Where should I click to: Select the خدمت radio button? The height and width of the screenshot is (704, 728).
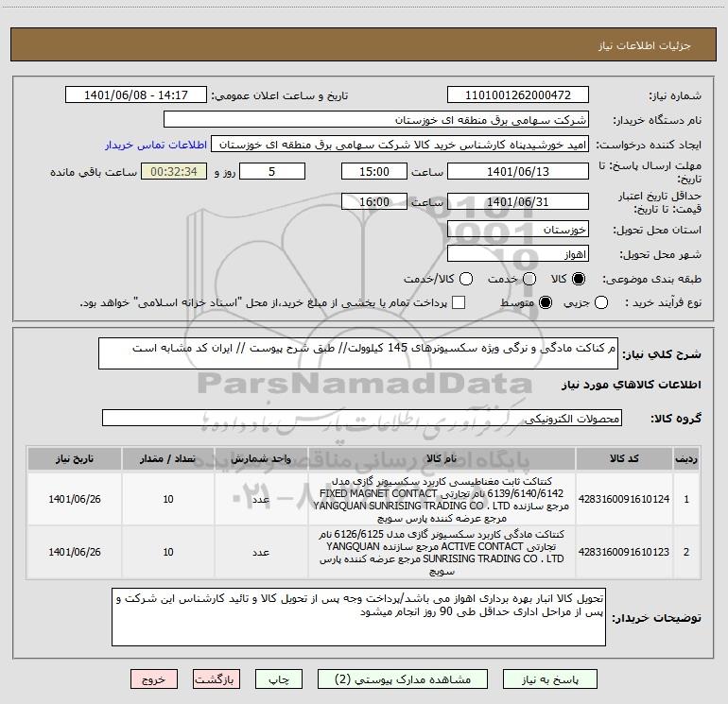point(529,279)
